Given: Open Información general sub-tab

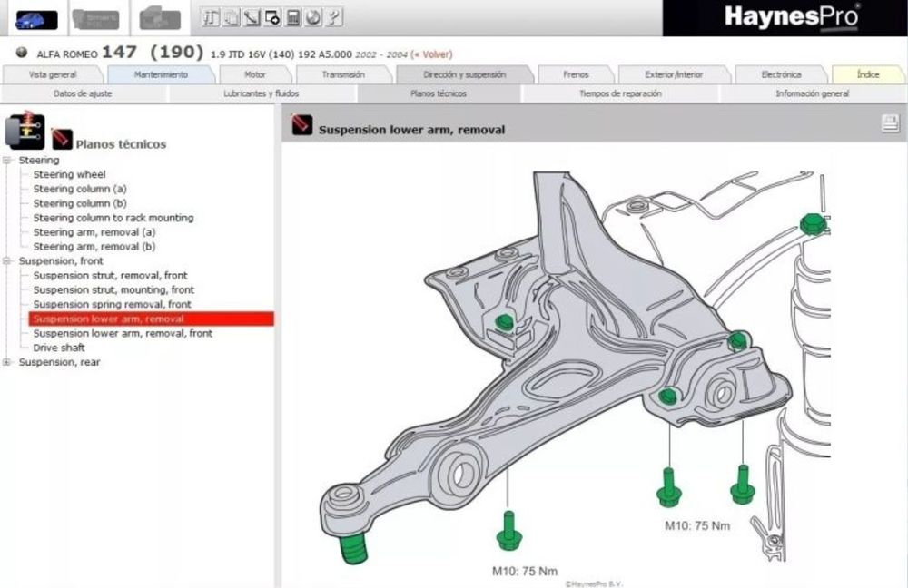Looking at the screenshot, I should [x=813, y=93].
